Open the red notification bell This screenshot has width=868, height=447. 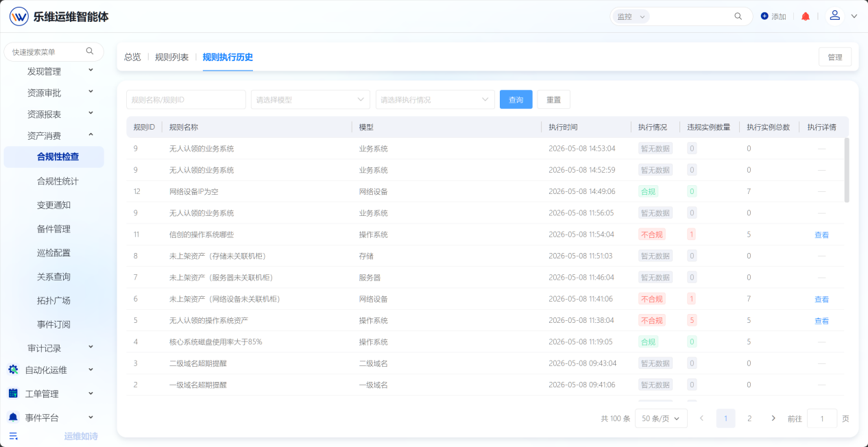click(806, 16)
